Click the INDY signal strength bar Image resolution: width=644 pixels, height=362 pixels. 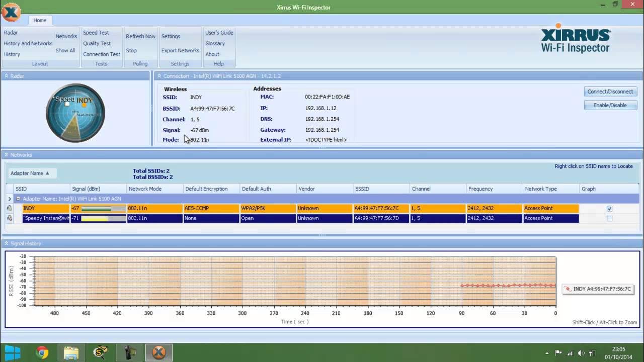(103, 209)
